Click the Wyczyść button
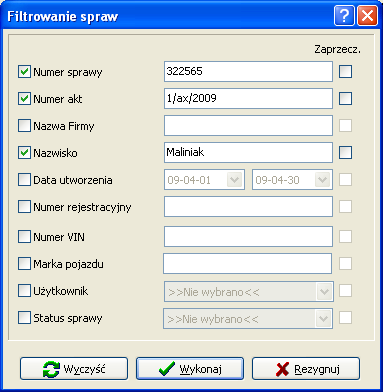Screen dimensions: 383x392 [x=74, y=369]
